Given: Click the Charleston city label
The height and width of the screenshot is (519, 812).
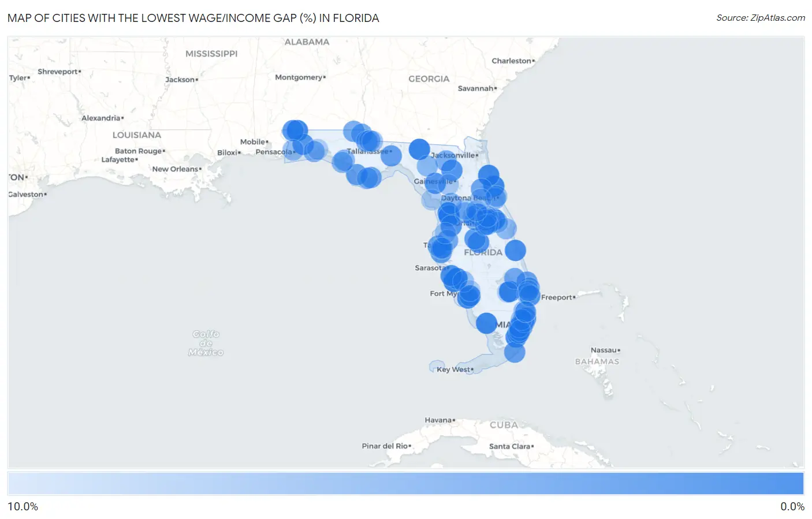Looking at the screenshot, I should 513,61.
